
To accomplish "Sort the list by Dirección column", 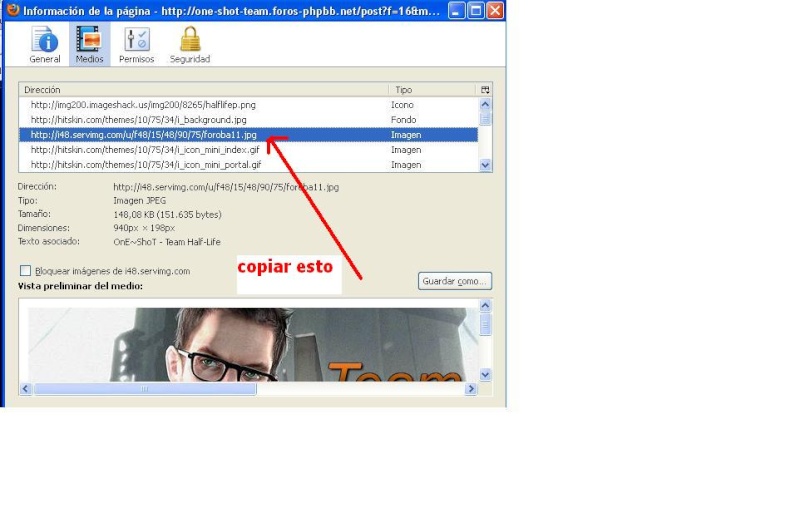I will (x=204, y=90).
